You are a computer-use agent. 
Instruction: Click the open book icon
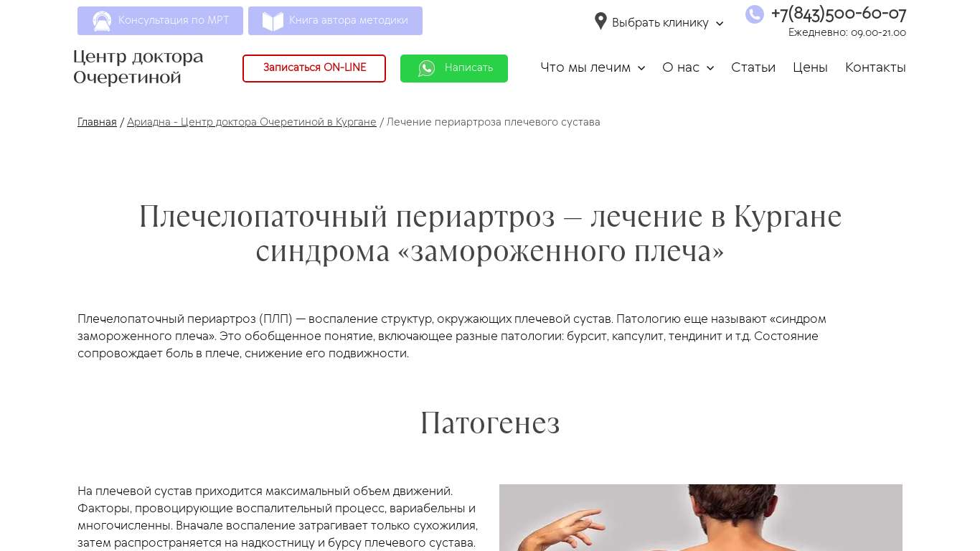(273, 22)
